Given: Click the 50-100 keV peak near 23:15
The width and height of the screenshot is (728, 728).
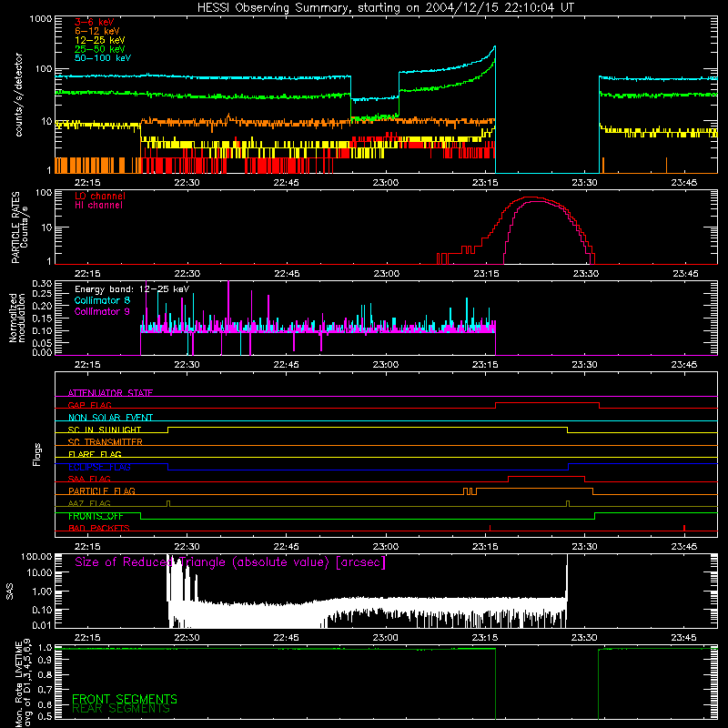Looking at the screenshot, I should tap(494, 47).
